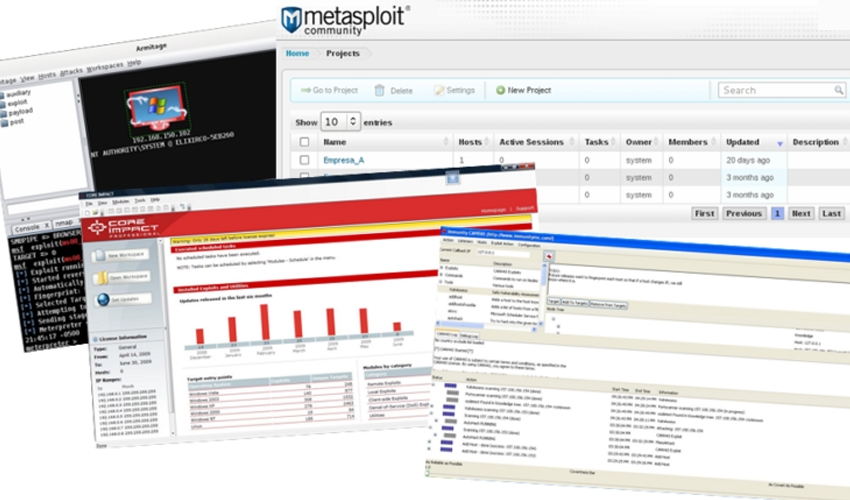Select page 1 in Metasploit pagination
The image size is (850, 500).
pos(777,213)
